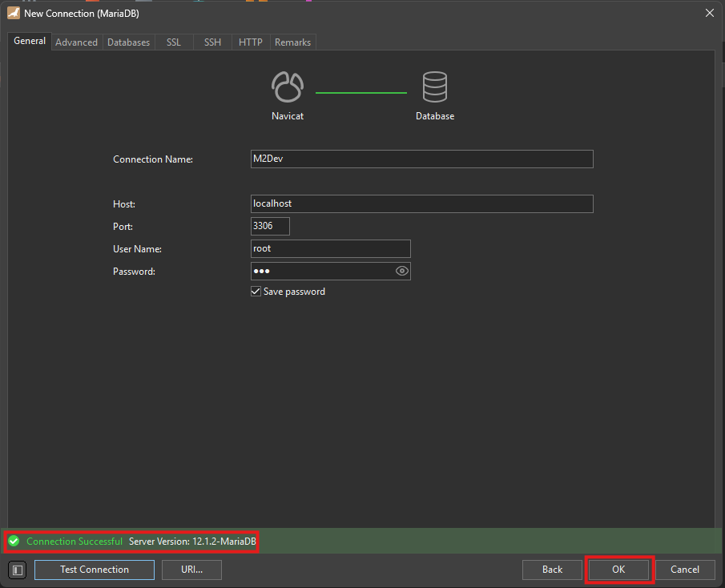View the Remarks tab

292,42
